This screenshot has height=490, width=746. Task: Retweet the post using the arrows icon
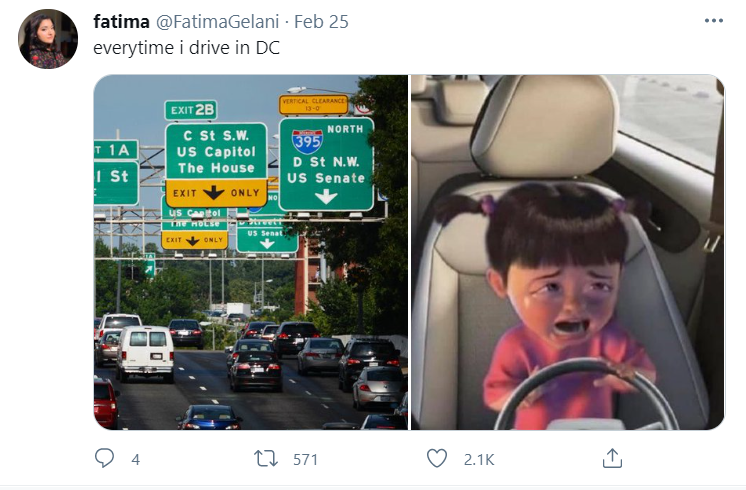267,458
